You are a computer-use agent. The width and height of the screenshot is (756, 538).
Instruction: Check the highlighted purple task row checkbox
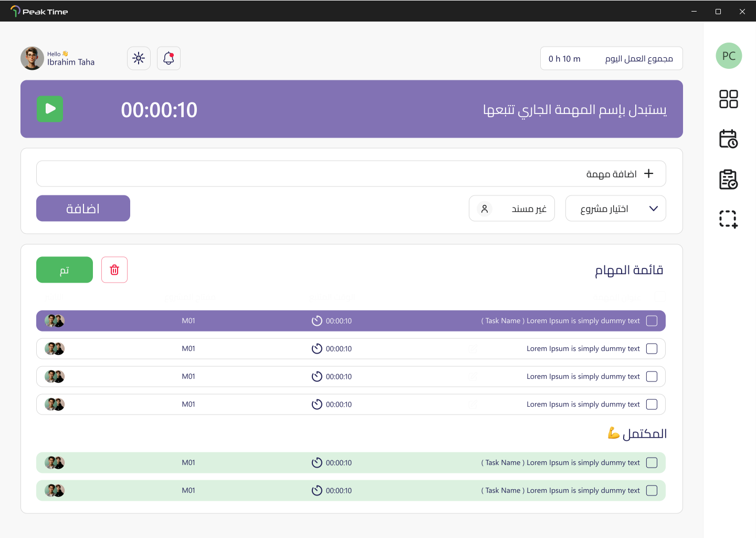tap(652, 321)
